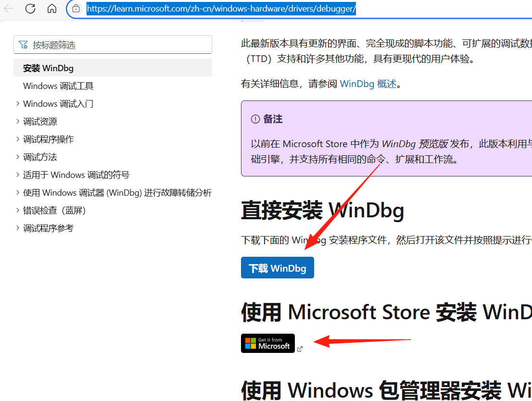The height and width of the screenshot is (401, 532).
Task: Open the Get it from Microsoft badge
Action: pos(267,343)
